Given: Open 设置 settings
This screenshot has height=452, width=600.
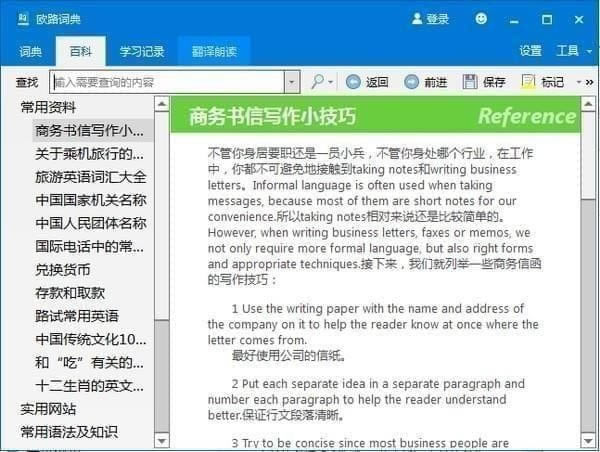Looking at the screenshot, I should (x=530, y=51).
